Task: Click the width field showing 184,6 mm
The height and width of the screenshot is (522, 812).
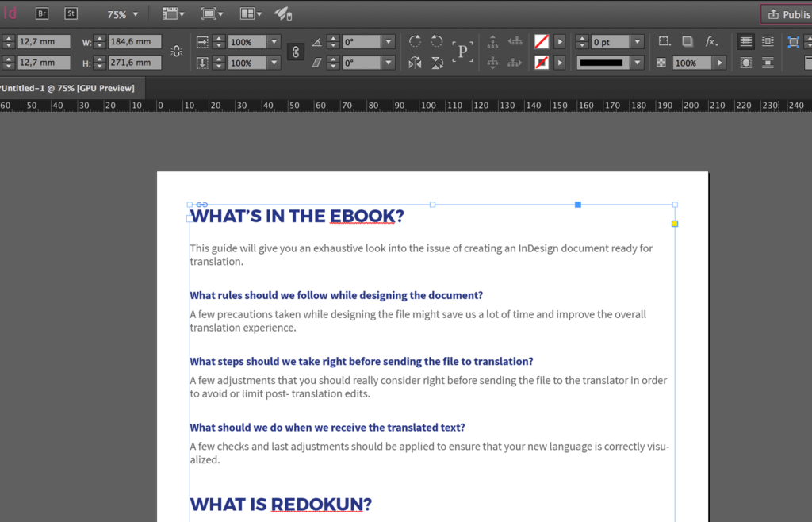Action: (135, 42)
